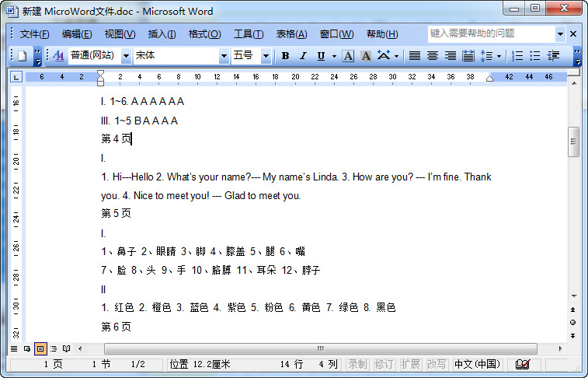Open the Styles and Formatting pane icon

[58, 56]
